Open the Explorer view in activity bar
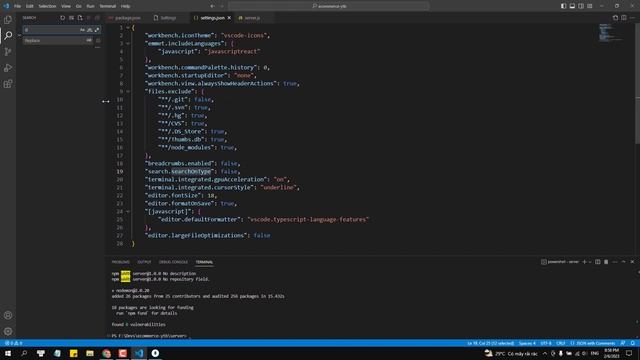640x360 pixels. point(8,20)
